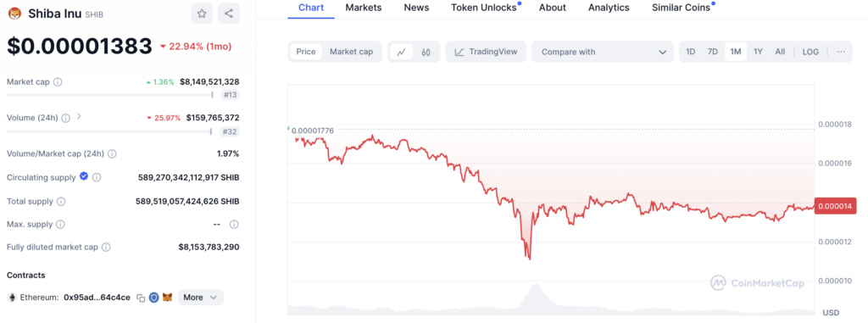Screen dimensions: 868x323
Task: Select the Price chart toggle
Action: coord(305,52)
